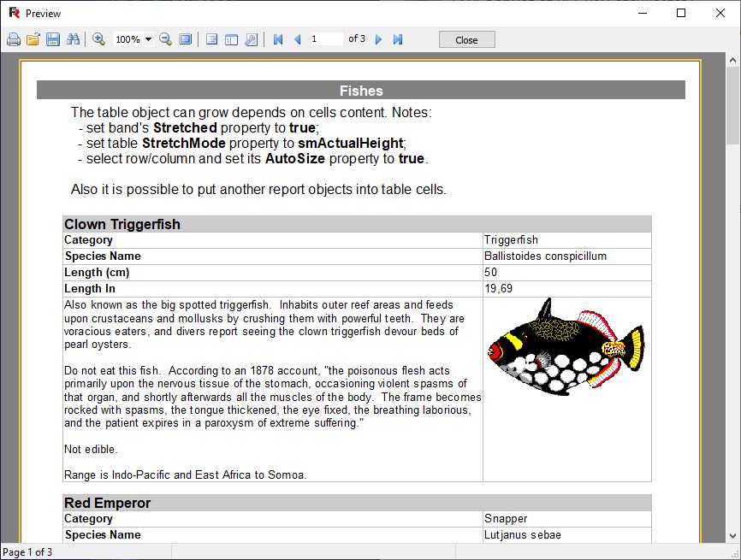Switch to full screen view icon
This screenshot has height=560, width=741.
click(x=185, y=39)
